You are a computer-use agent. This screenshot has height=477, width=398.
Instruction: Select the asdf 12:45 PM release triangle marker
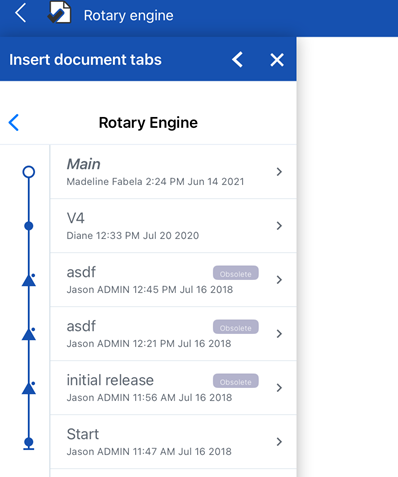pyautogui.click(x=29, y=280)
